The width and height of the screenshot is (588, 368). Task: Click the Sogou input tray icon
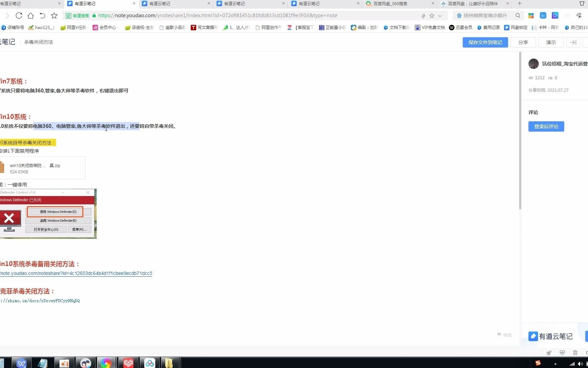(x=538, y=363)
